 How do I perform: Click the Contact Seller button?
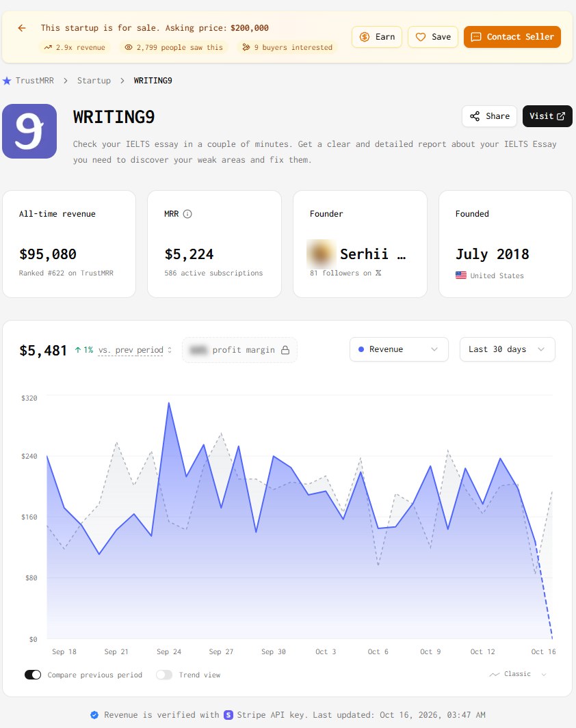point(512,37)
